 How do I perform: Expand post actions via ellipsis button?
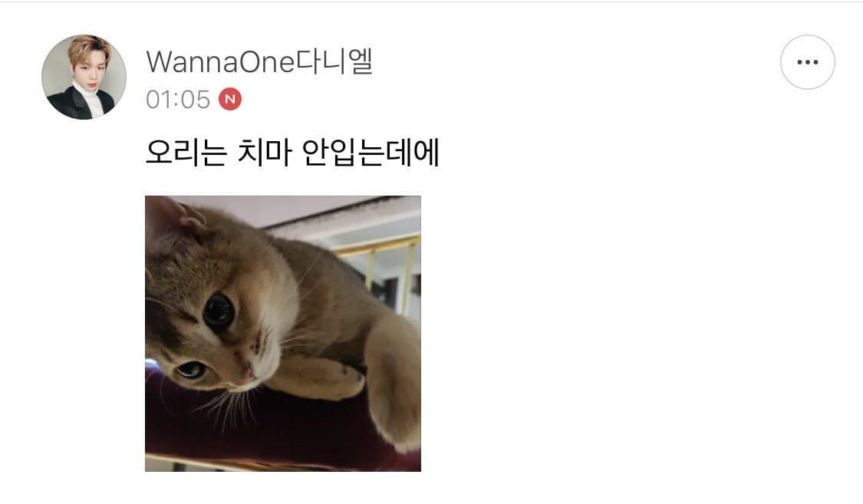point(808,62)
